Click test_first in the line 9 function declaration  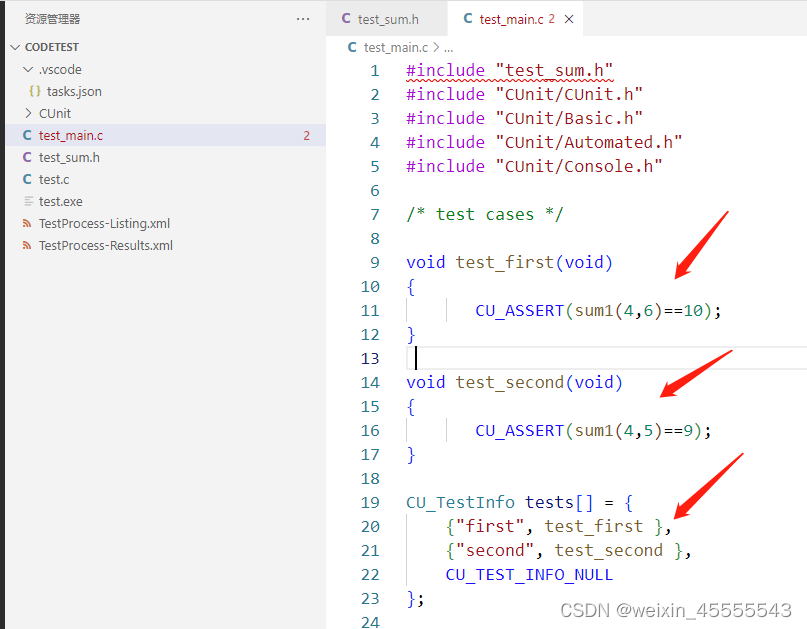pyautogui.click(x=504, y=263)
